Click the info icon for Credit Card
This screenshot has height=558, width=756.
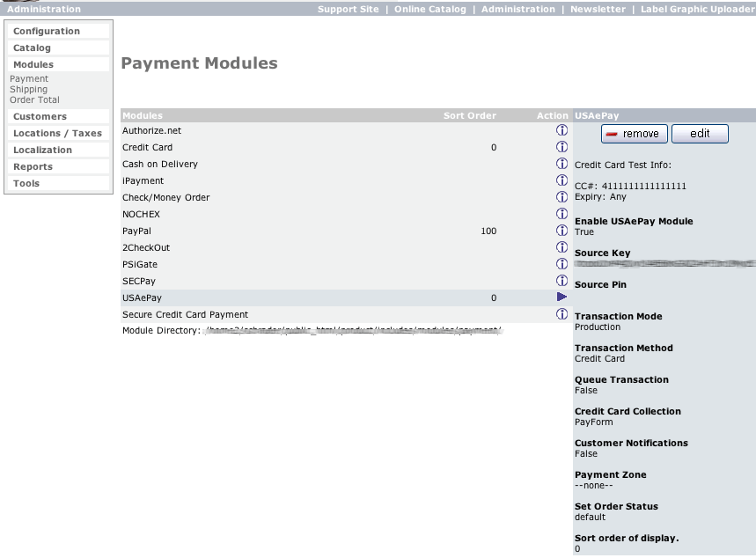coord(561,147)
